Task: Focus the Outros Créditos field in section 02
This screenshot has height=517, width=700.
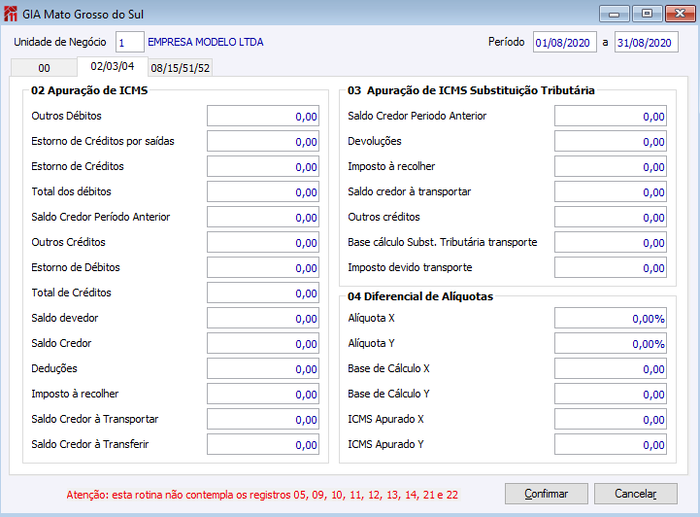Action: pos(263,242)
